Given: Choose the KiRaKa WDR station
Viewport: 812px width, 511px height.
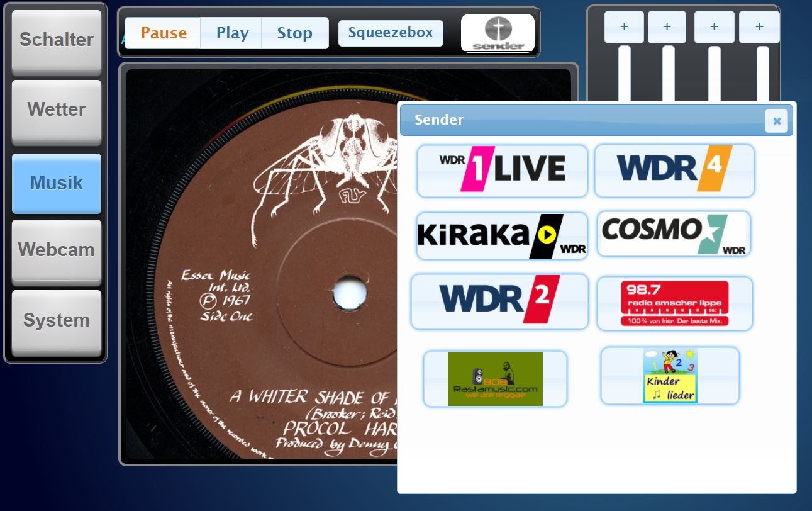Looking at the screenshot, I should [502, 235].
